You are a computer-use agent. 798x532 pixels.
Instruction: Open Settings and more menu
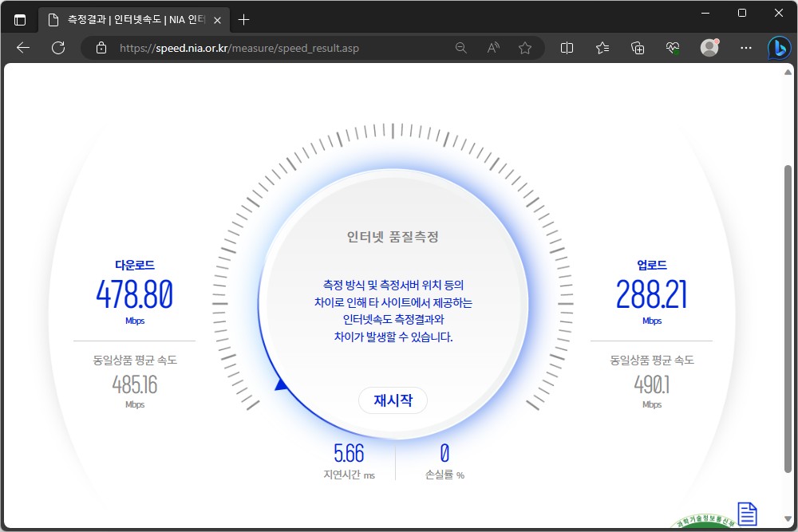tap(746, 48)
